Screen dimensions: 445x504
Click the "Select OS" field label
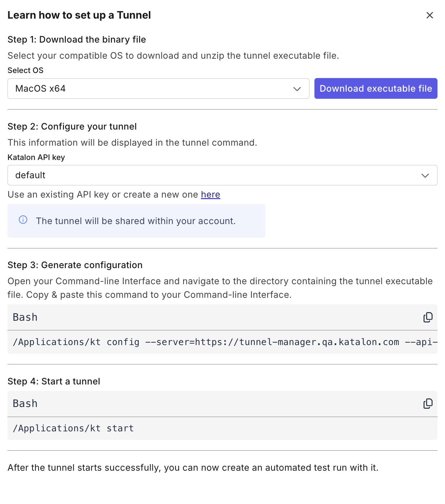pyautogui.click(x=25, y=71)
